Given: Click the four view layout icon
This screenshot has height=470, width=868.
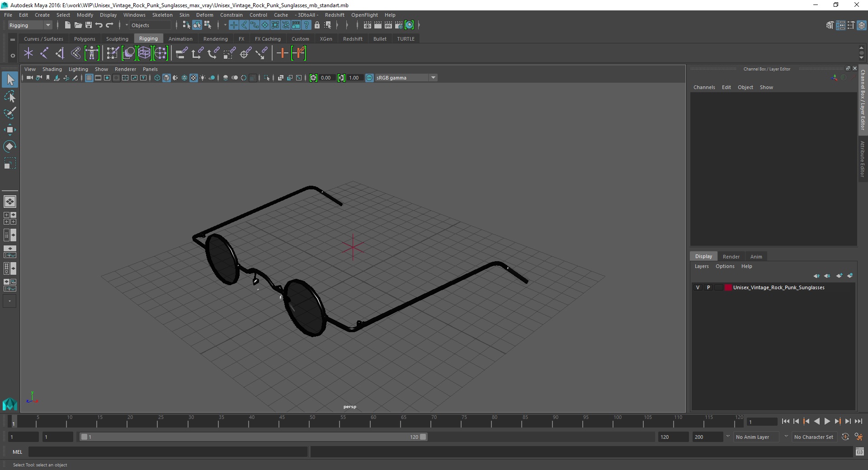Looking at the screenshot, I should [x=10, y=218].
